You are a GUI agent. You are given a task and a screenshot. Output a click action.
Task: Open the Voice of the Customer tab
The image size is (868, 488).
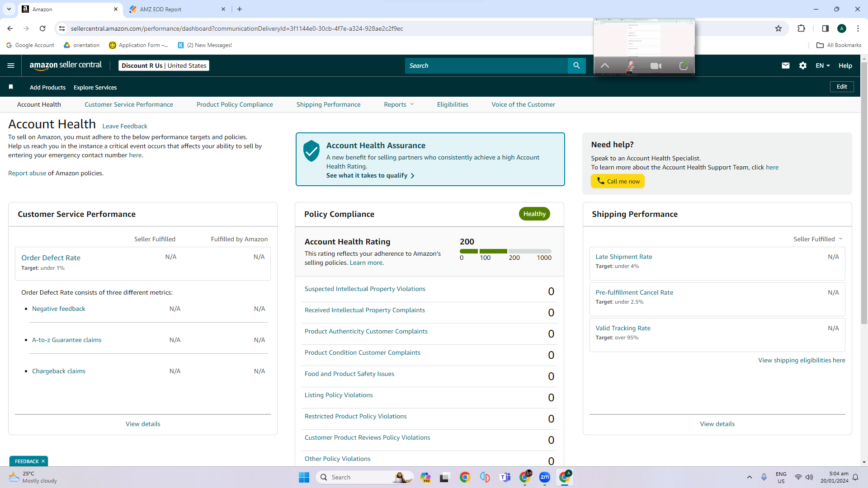(x=524, y=104)
